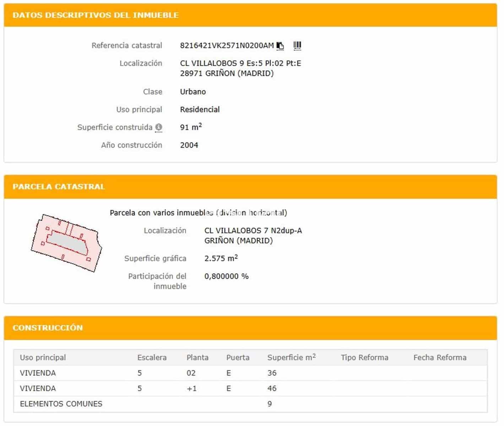Select the ELEMENTOS COMUNES table row
Screen dimensions: 504x426
coord(142,404)
